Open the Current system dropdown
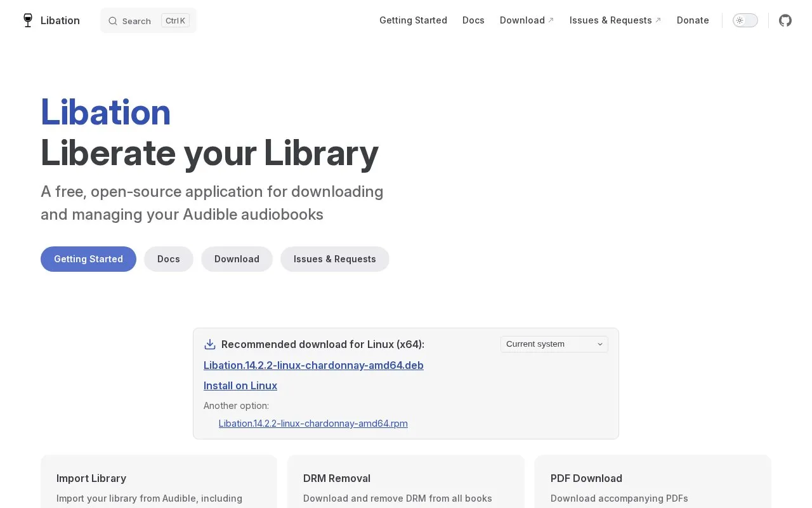 pos(554,344)
